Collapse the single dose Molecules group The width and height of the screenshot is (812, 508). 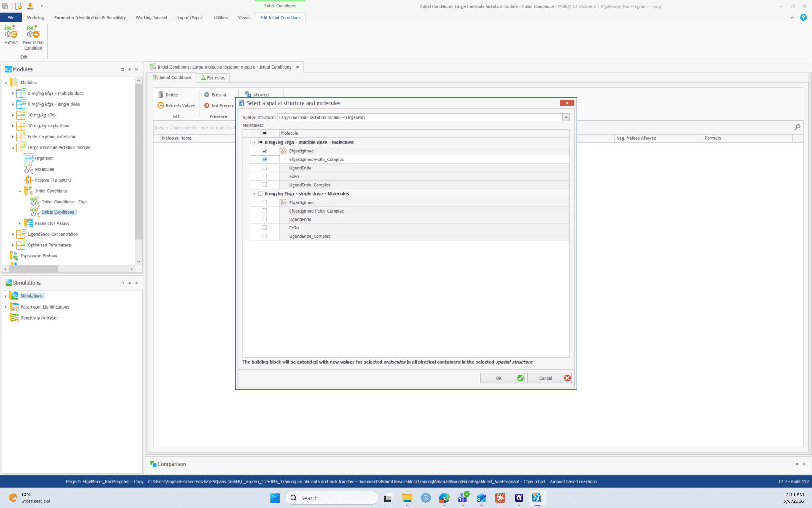tap(255, 193)
